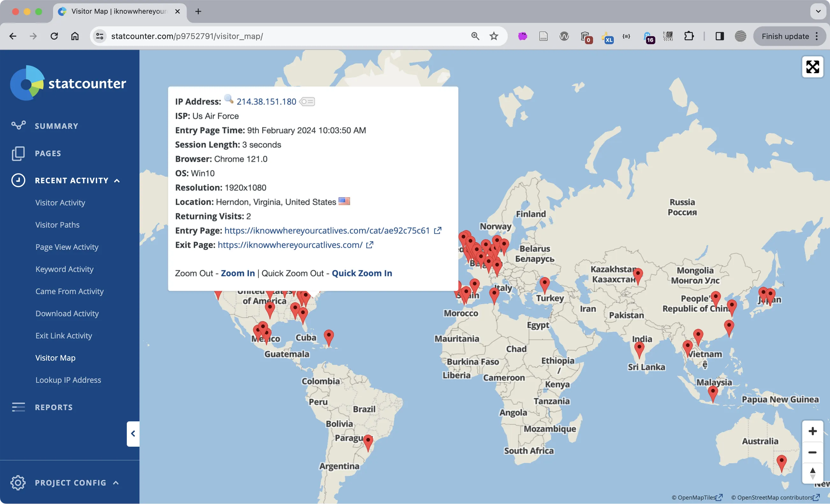
Task: Click the Recent Activity clock icon
Action: click(18, 181)
